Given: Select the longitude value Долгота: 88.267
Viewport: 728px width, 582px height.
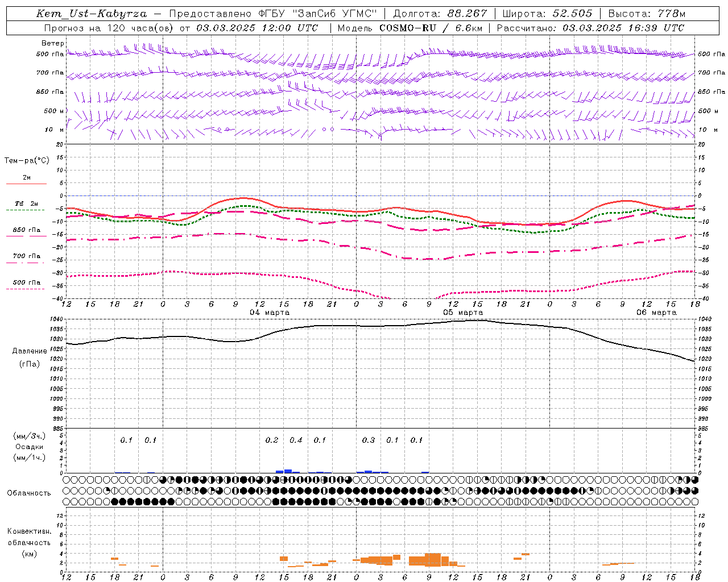Looking at the screenshot, I should click(440, 14).
